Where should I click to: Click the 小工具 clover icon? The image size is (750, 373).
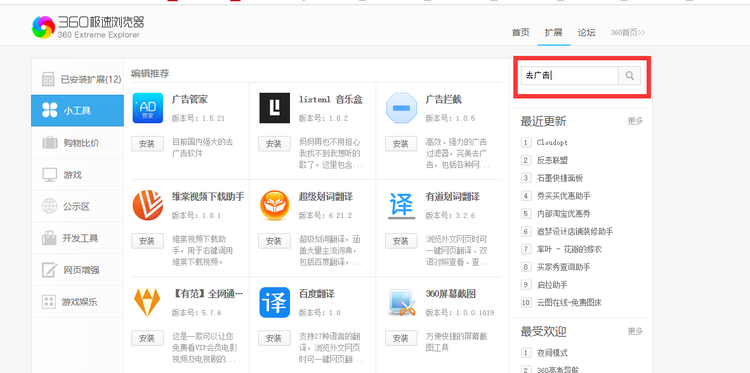(x=50, y=110)
